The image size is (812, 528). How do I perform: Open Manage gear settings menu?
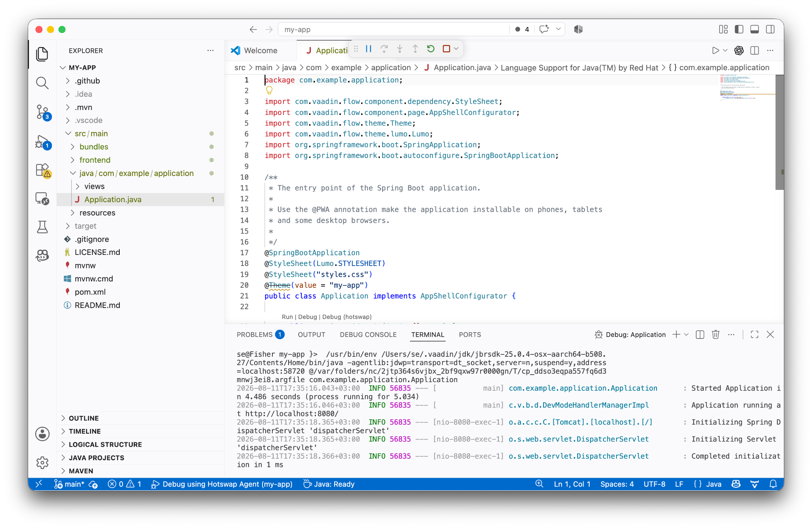[x=42, y=462]
